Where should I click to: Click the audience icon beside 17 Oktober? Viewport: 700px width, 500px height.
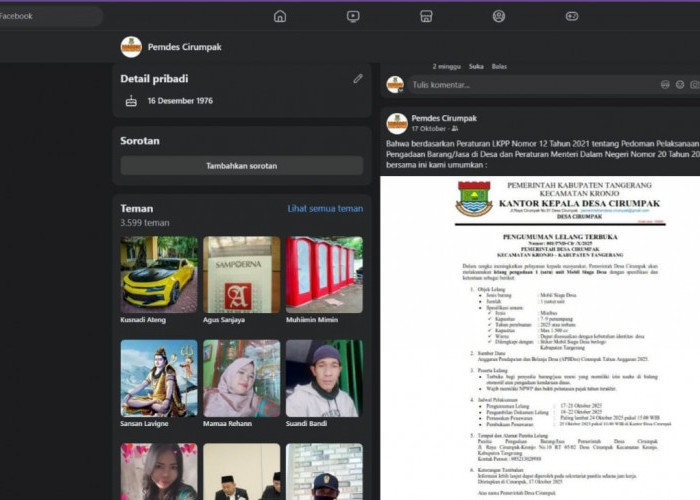pyautogui.click(x=455, y=129)
